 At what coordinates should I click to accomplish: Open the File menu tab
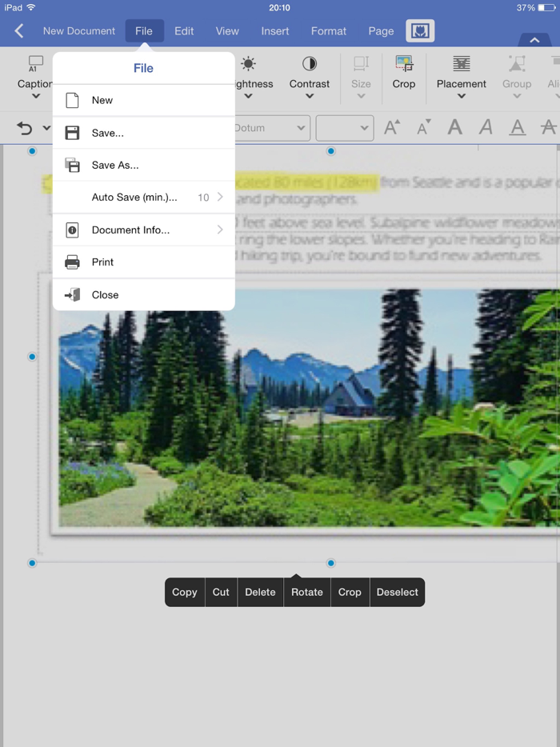(x=144, y=31)
